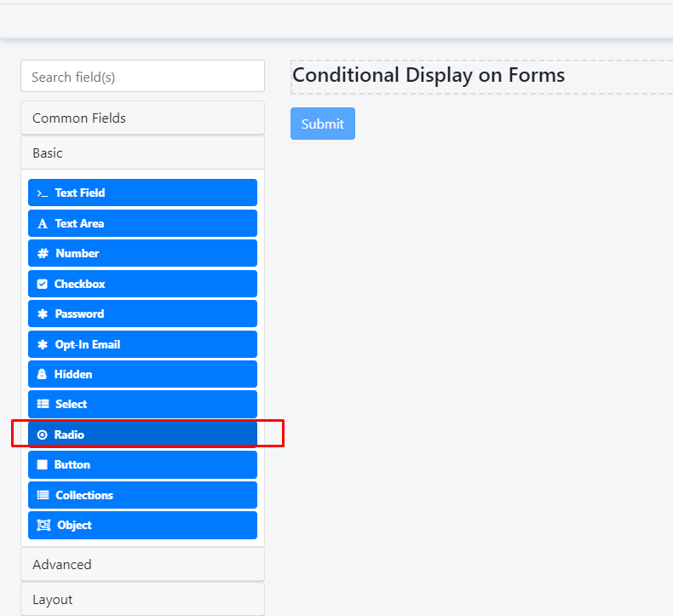Click the Conditional Display on Forms heading
Image resolution: width=673 pixels, height=616 pixels.
429,76
